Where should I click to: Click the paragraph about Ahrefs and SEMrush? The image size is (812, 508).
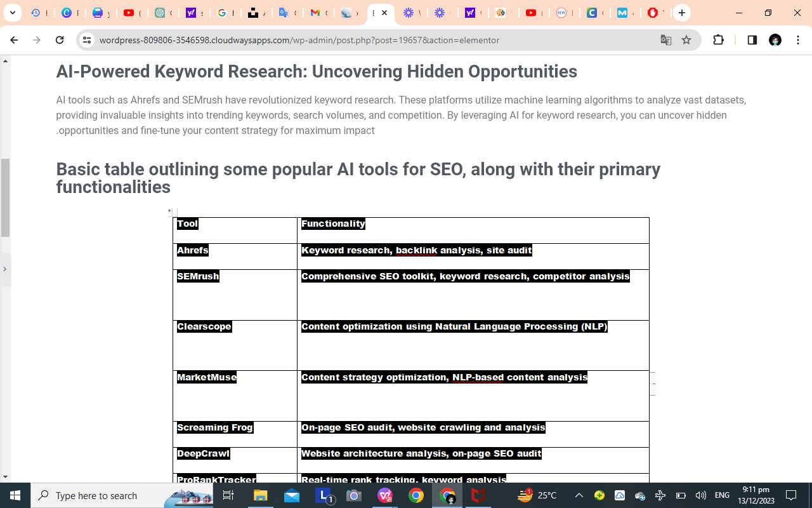[x=401, y=115]
